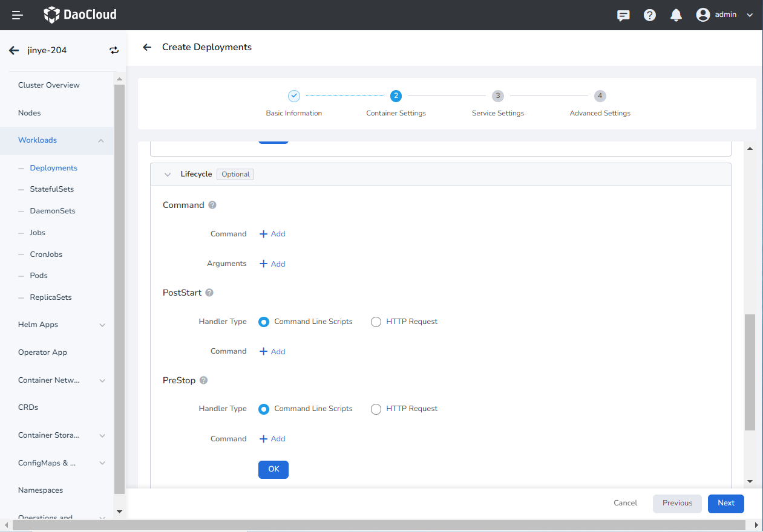Select Command Line Scripts for PreStop
Image resolution: width=763 pixels, height=532 pixels.
tap(264, 409)
